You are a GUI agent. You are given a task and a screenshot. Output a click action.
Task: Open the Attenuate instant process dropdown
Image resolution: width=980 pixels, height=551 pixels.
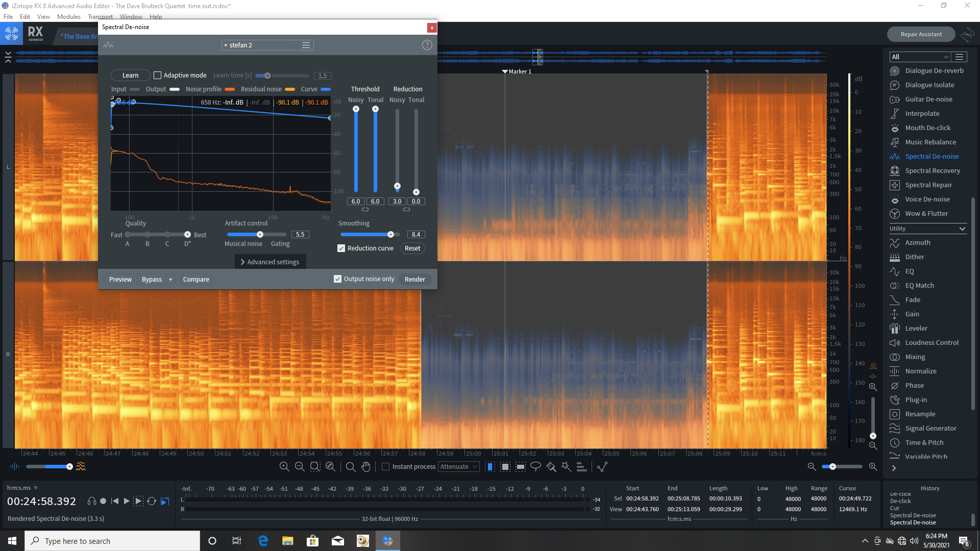point(458,466)
